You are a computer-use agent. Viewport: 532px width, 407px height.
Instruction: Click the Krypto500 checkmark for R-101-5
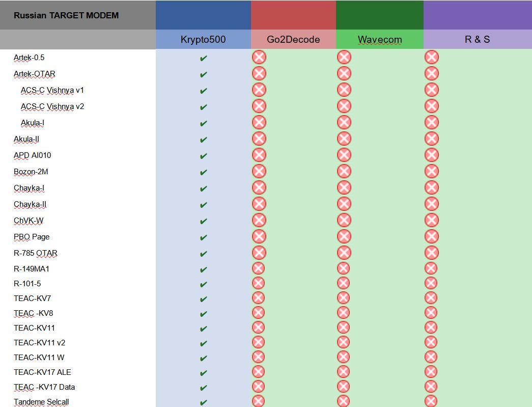[203, 284]
